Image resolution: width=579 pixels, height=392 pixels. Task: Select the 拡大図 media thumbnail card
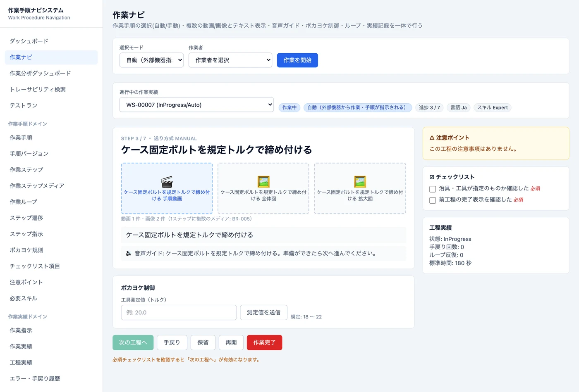(x=360, y=188)
